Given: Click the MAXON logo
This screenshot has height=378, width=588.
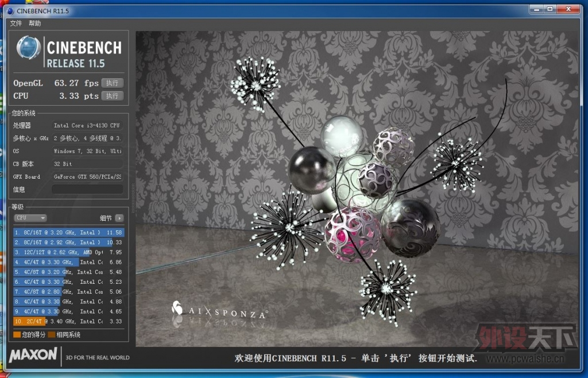Looking at the screenshot, I should (33, 354).
